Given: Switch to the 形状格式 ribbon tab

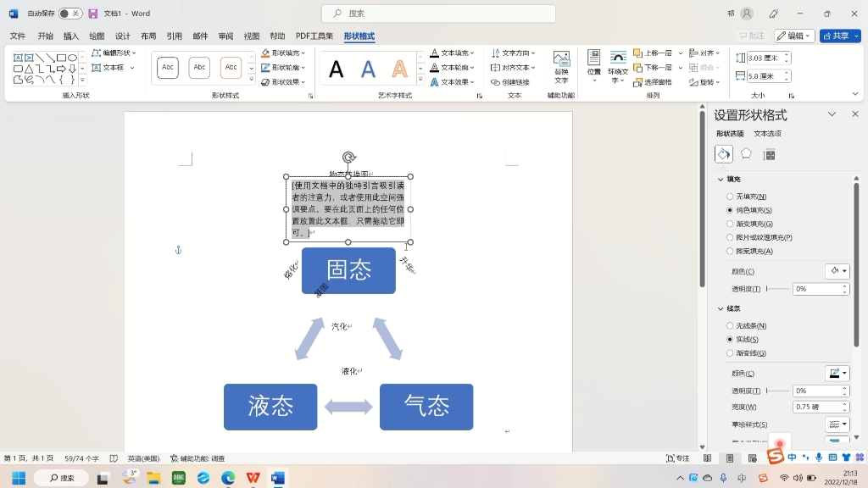Looking at the screenshot, I should pyautogui.click(x=359, y=36).
